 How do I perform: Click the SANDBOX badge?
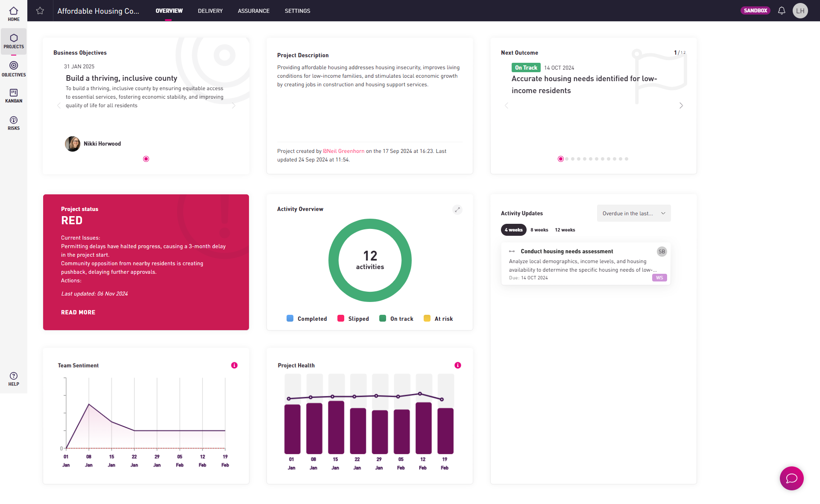(756, 11)
